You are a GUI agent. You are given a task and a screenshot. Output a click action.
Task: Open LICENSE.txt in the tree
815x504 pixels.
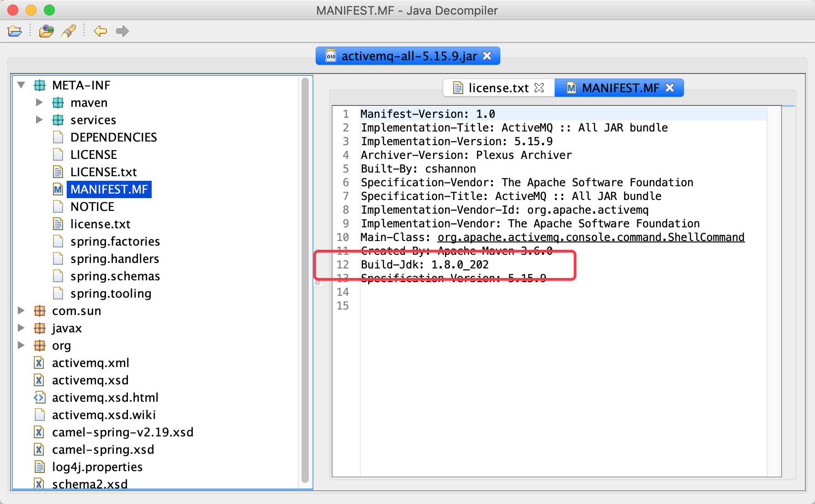[x=104, y=172]
